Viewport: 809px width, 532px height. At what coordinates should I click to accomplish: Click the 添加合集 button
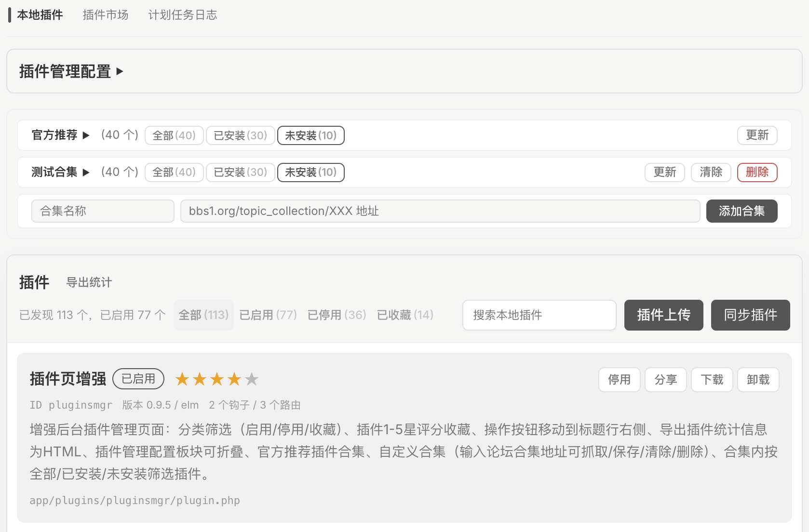[742, 211]
